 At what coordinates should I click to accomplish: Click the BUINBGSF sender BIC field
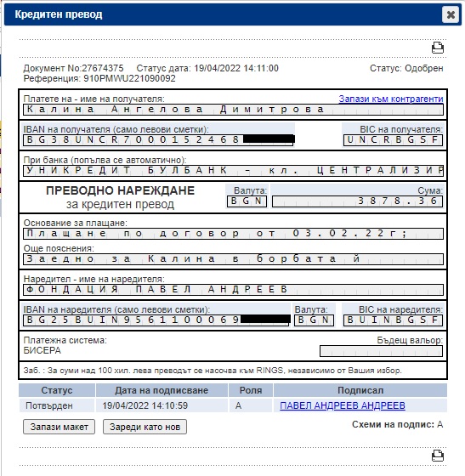click(393, 320)
